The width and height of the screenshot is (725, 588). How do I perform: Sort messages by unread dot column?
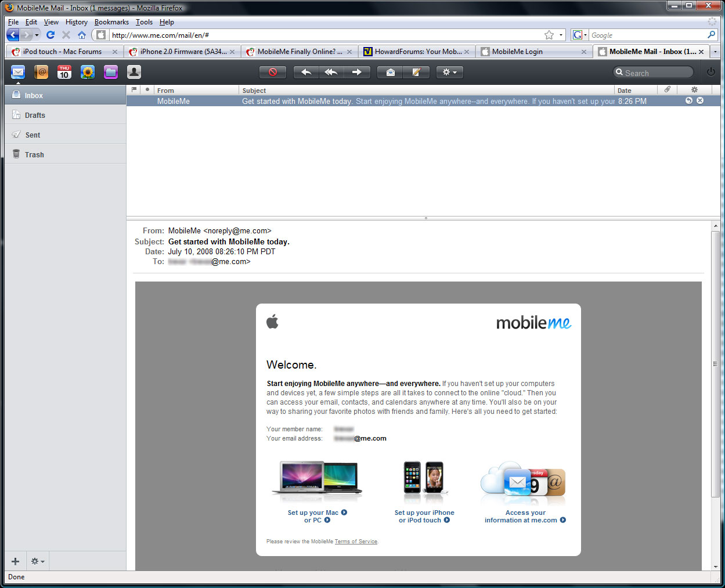coord(147,89)
